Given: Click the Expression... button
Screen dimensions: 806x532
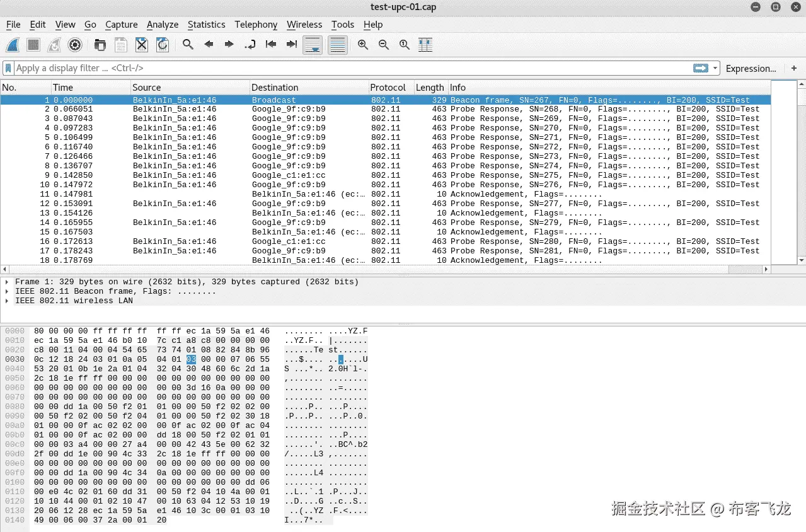Looking at the screenshot, I should pyautogui.click(x=751, y=68).
